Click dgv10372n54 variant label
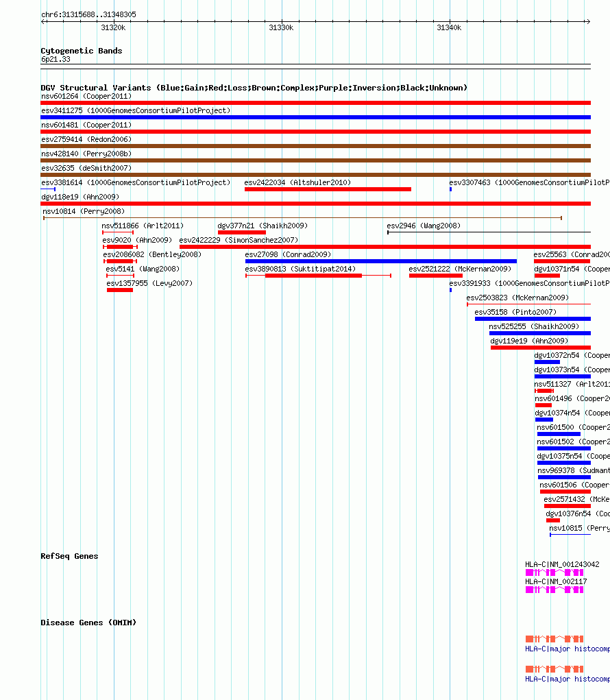Image resolution: width=610 pixels, height=700 pixels. pos(572,355)
